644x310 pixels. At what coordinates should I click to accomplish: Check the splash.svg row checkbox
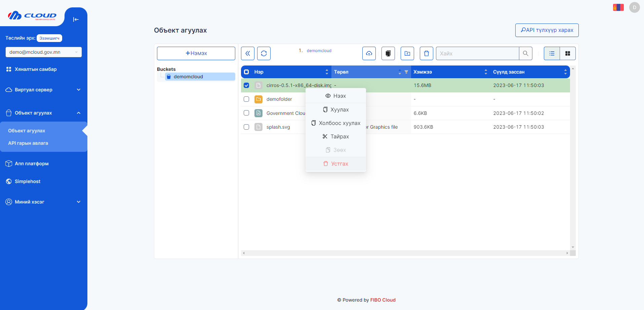[x=246, y=127]
